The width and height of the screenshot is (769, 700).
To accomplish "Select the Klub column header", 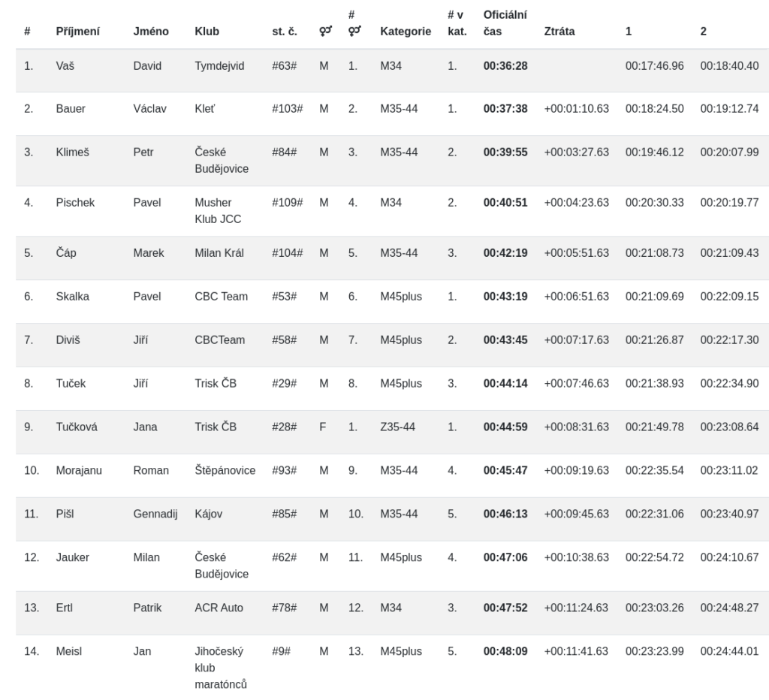I will click(x=207, y=32).
